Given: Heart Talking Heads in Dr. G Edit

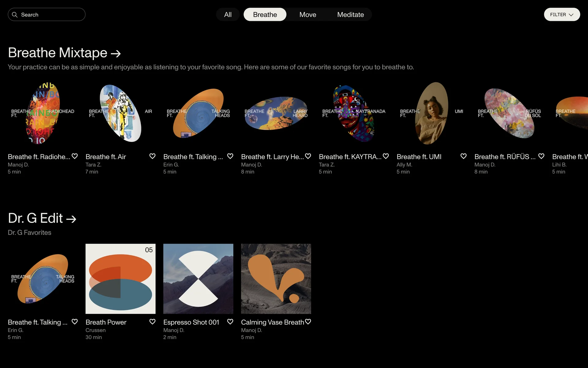Looking at the screenshot, I should (75, 322).
